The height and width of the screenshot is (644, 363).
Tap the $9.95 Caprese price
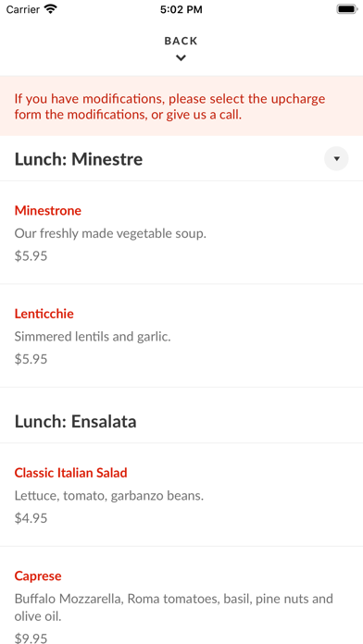[x=31, y=638]
